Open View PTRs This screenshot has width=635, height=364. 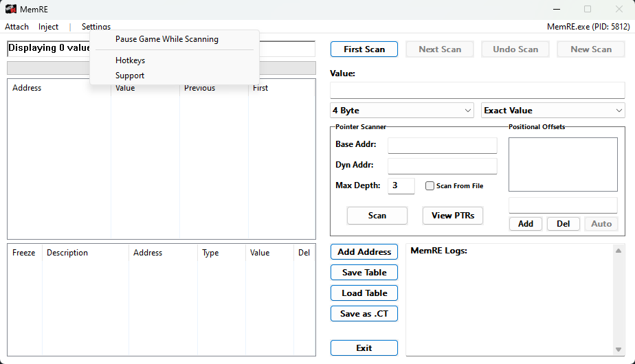click(x=452, y=216)
